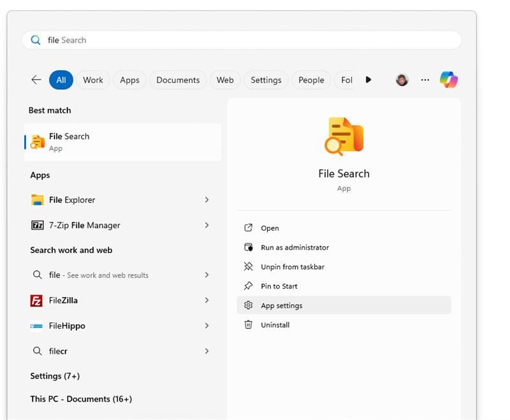Click the 7-Zip File Manager icon
This screenshot has height=420, width=510.
pyautogui.click(x=38, y=225)
